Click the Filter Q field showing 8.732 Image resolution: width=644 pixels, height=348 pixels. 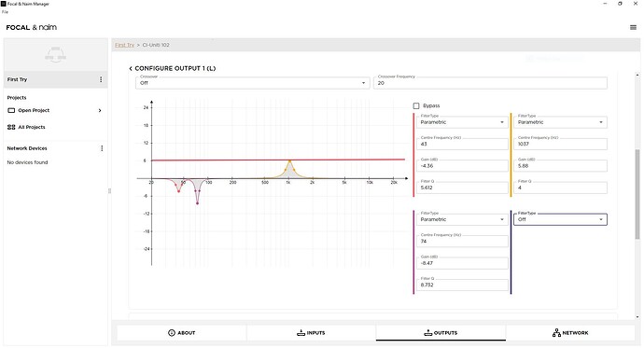coord(462,285)
